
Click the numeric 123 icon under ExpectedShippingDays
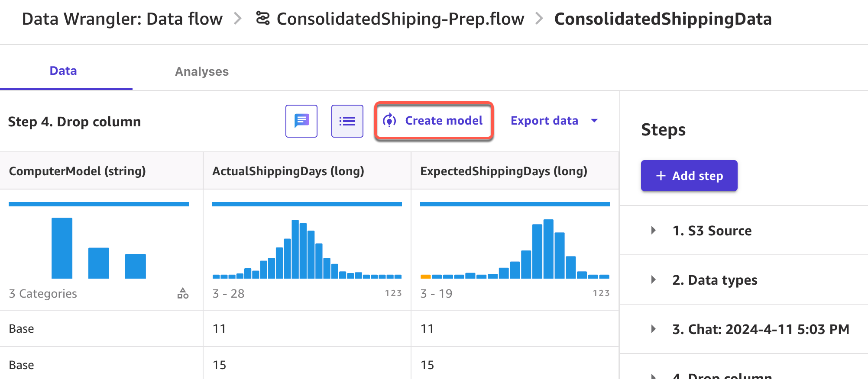(601, 293)
